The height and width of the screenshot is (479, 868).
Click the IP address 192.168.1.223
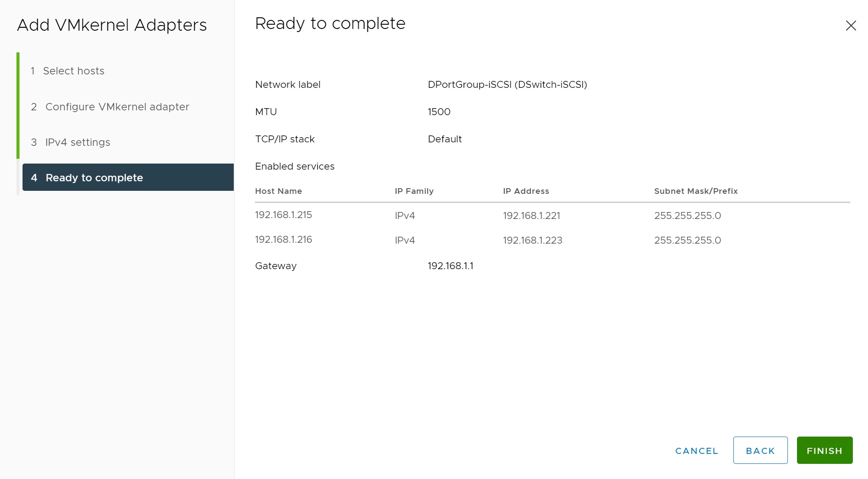coord(532,240)
